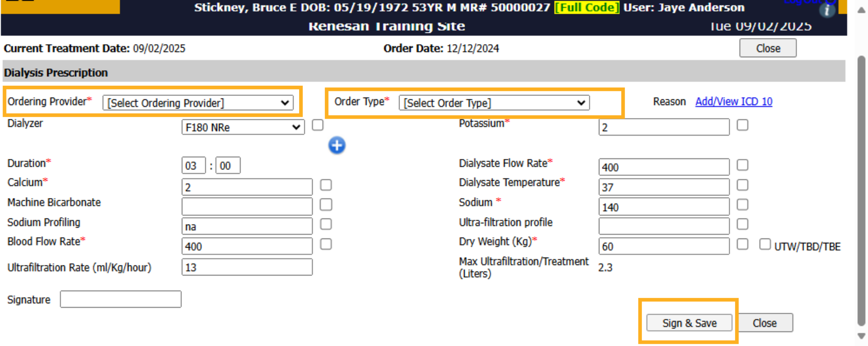868x346 pixels.
Task: Click the Max Ultrafiltration value 2.3
Action: 605,267
